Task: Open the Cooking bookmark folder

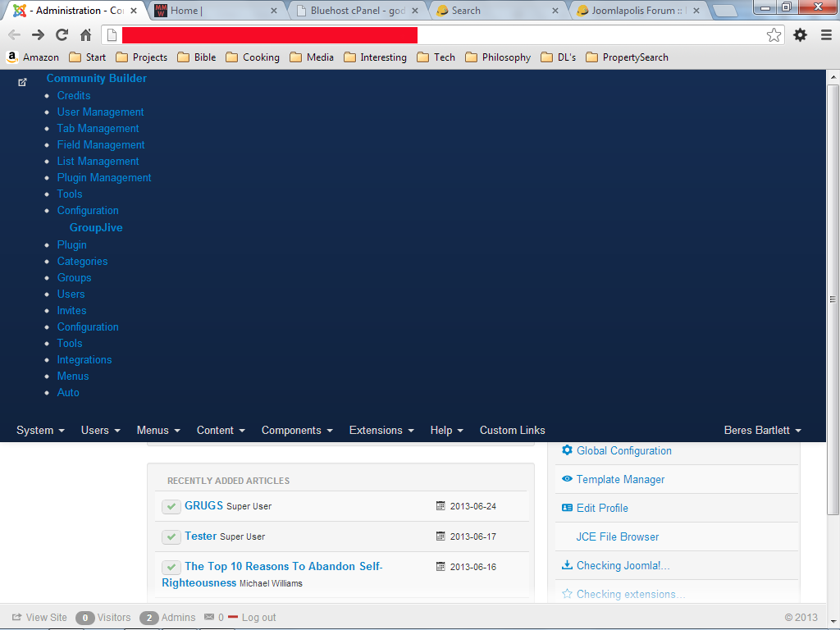Action: (x=253, y=57)
